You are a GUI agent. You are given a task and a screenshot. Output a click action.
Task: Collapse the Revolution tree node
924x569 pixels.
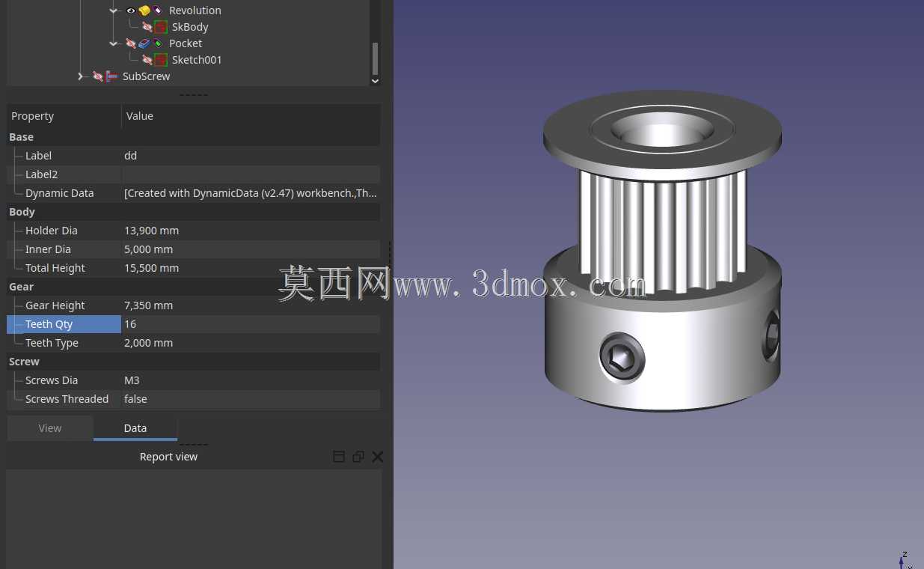coord(114,10)
